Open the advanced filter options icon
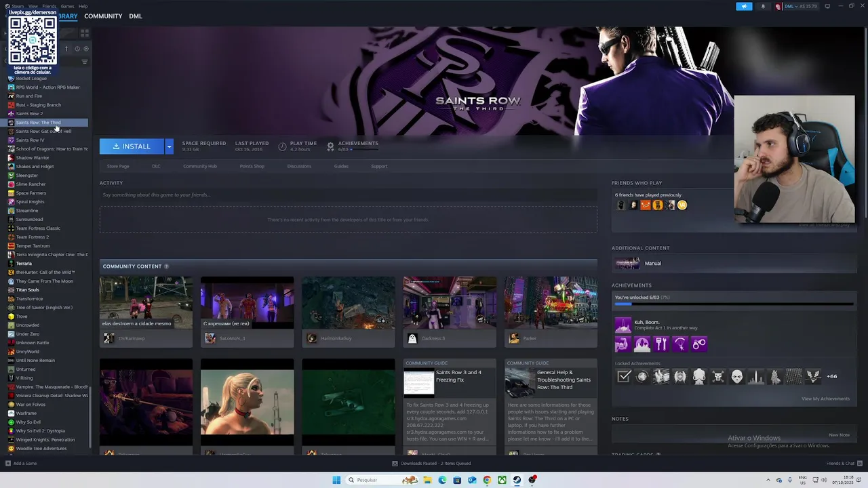Image resolution: width=868 pixels, height=488 pixels. pos(85,62)
